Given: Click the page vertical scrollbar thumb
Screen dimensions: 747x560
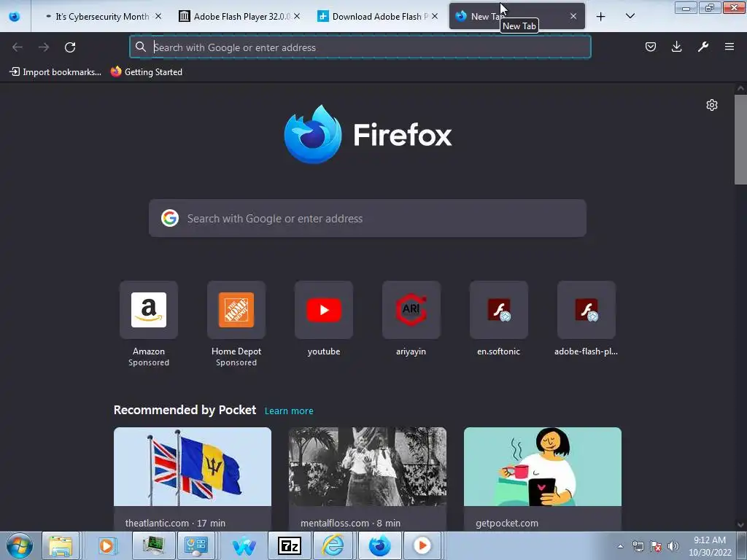Looking at the screenshot, I should pos(740,139).
